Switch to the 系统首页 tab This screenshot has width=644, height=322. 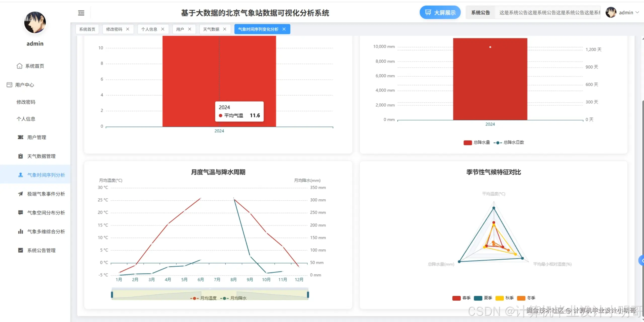87,29
